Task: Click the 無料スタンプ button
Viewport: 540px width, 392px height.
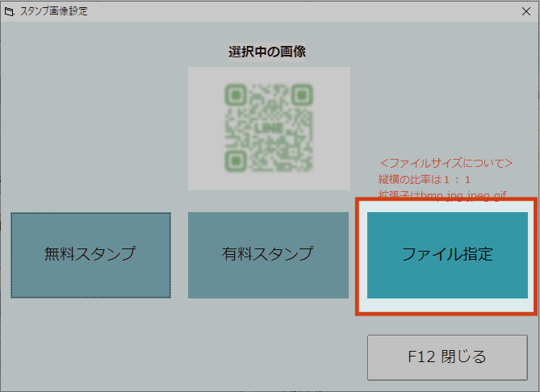Action: click(90, 255)
